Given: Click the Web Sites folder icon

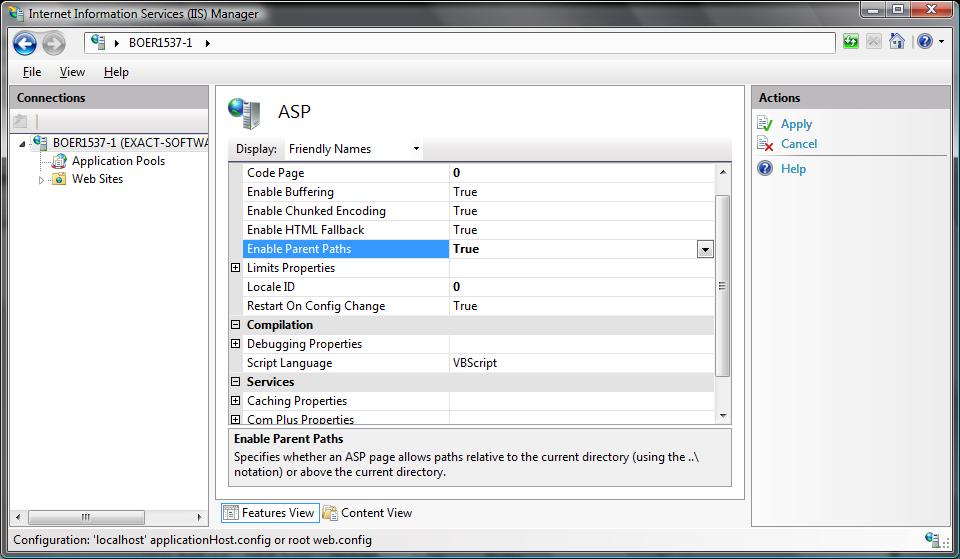Looking at the screenshot, I should 59,179.
